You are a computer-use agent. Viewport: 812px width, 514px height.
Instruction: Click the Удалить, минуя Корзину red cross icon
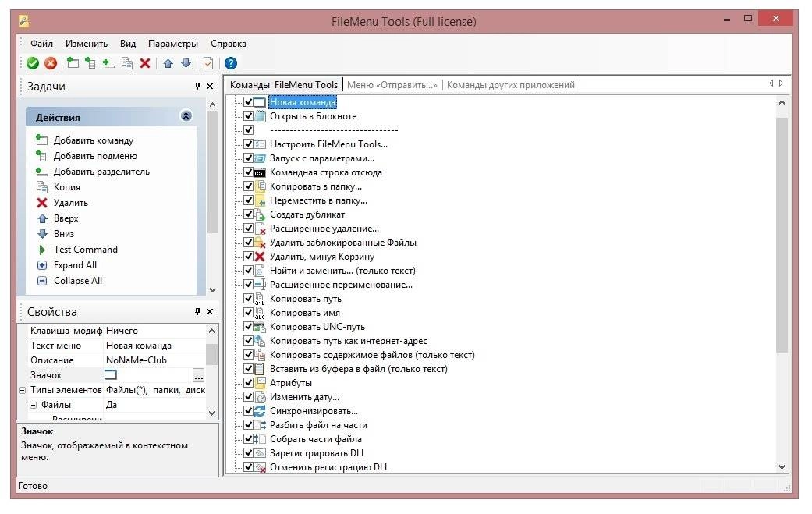[260, 257]
